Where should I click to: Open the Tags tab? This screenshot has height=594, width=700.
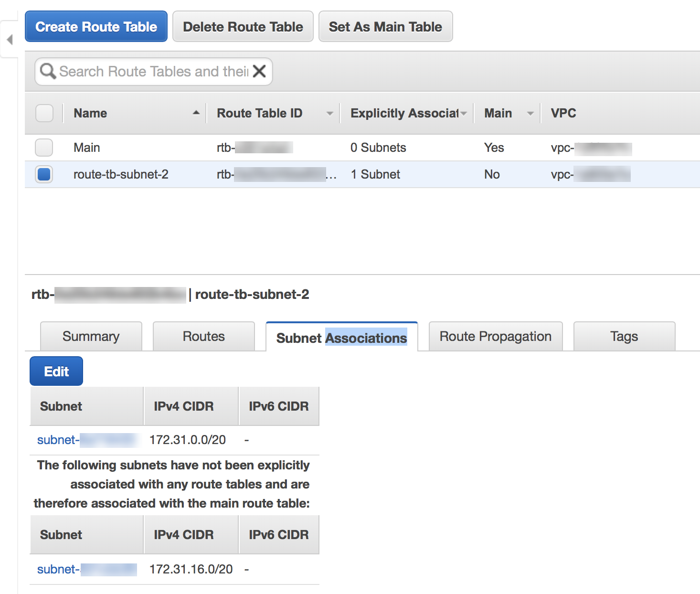(x=624, y=337)
